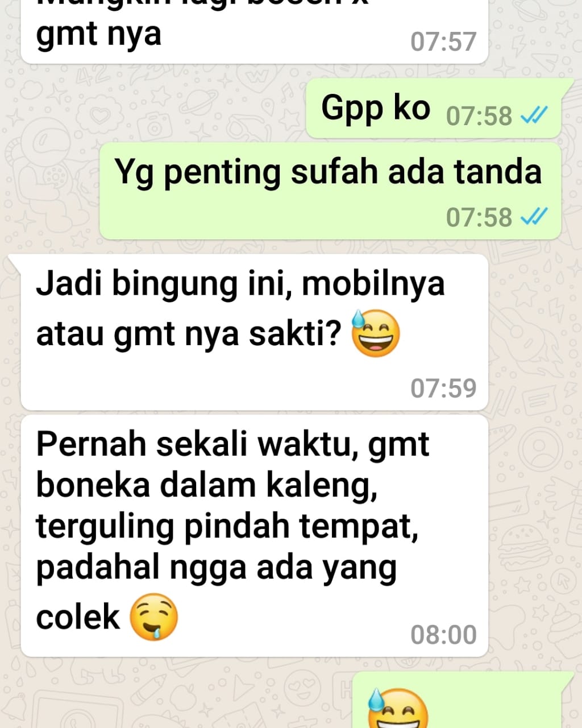Tap the 07:59 timestamp
Image resolution: width=582 pixels, height=728 pixels.
point(443,388)
